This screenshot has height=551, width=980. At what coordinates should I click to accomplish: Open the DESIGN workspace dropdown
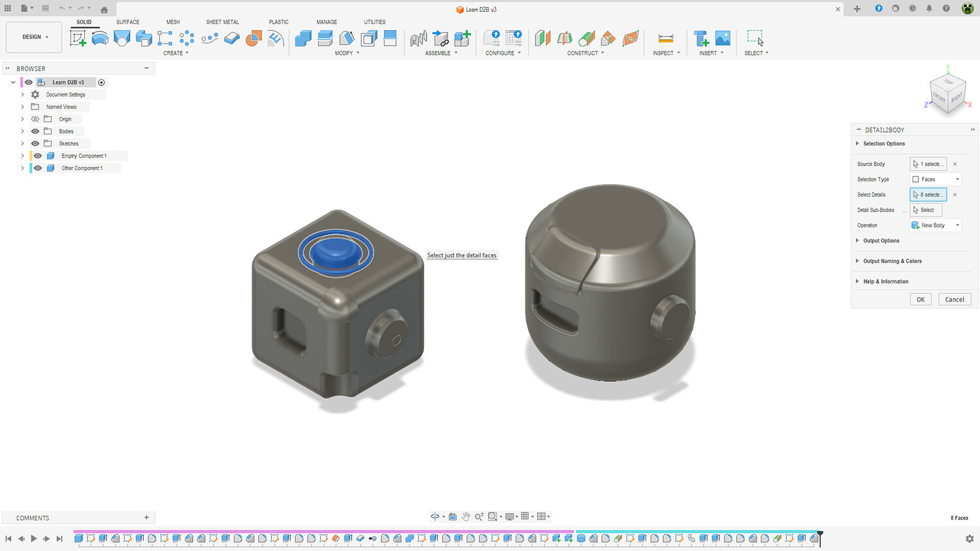point(34,37)
